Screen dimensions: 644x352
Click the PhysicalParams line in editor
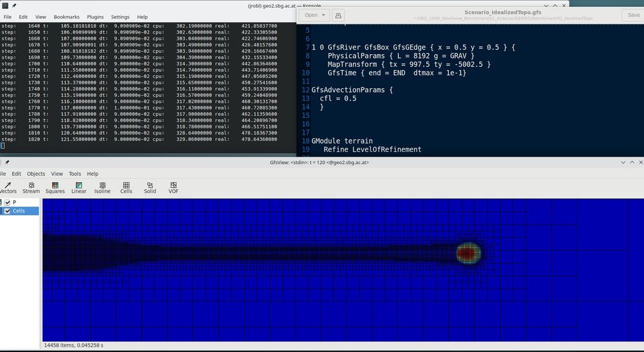coord(401,56)
